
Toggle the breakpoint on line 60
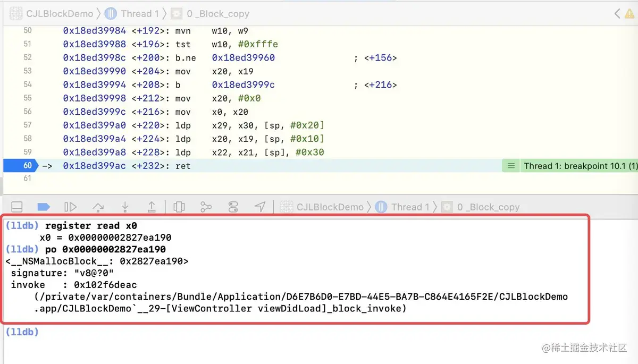pyautogui.click(x=20, y=165)
